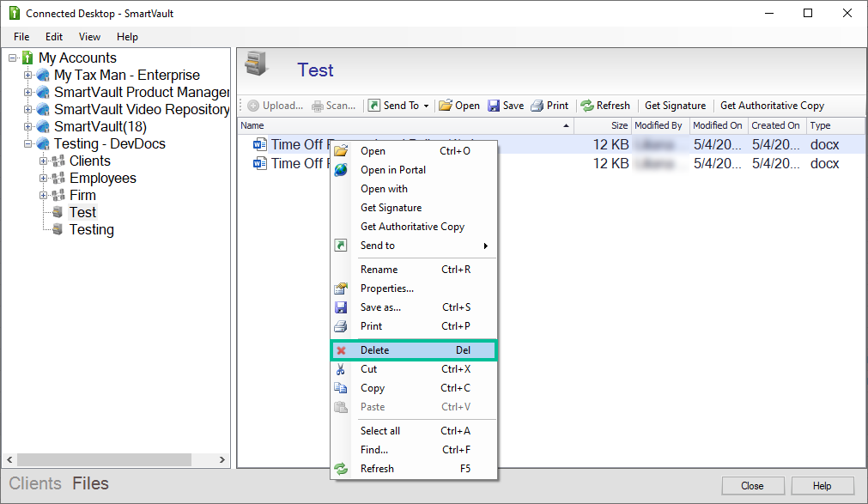The width and height of the screenshot is (868, 504).
Task: Expand the SmartVault Video Repository node
Action: (x=27, y=109)
